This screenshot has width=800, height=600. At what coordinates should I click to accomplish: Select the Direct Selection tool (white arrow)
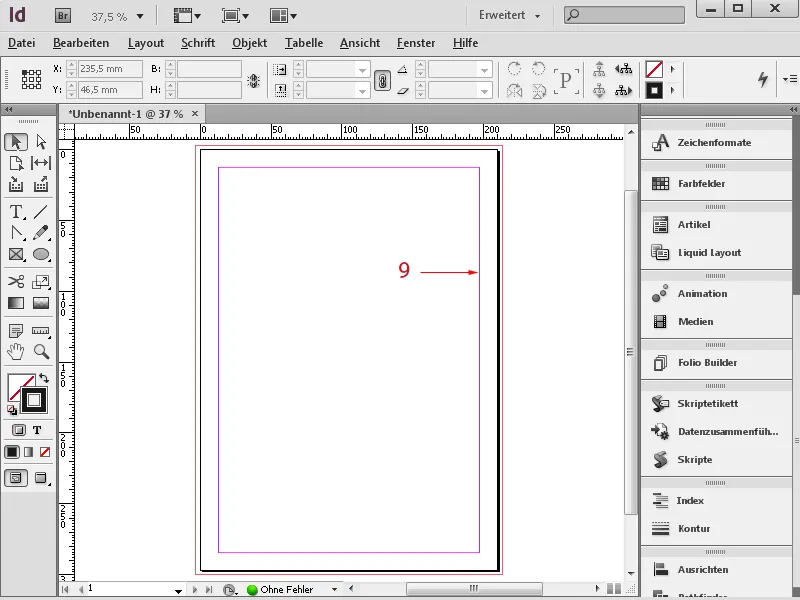point(41,142)
